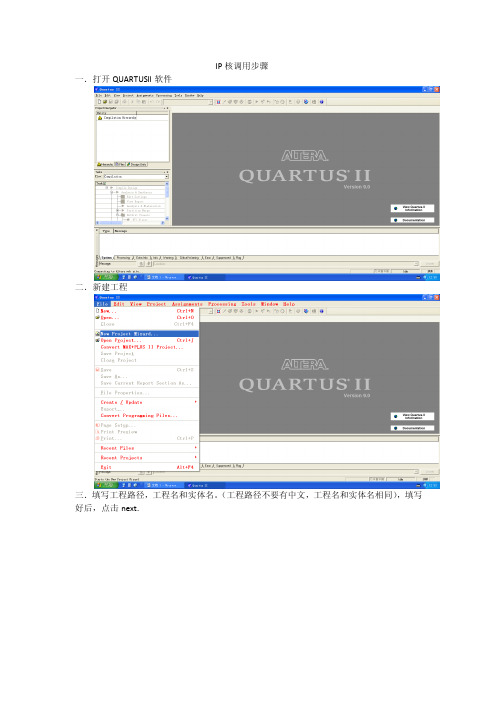Click vertical scrollbar of upper Tasks panel
Image resolution: width=496 pixels, height=702 pixels.
167,201
